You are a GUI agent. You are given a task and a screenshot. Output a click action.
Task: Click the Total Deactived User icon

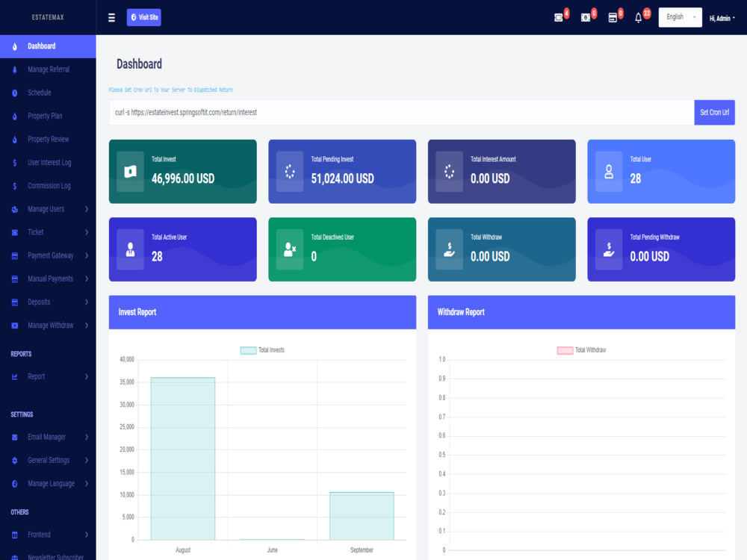(x=290, y=249)
